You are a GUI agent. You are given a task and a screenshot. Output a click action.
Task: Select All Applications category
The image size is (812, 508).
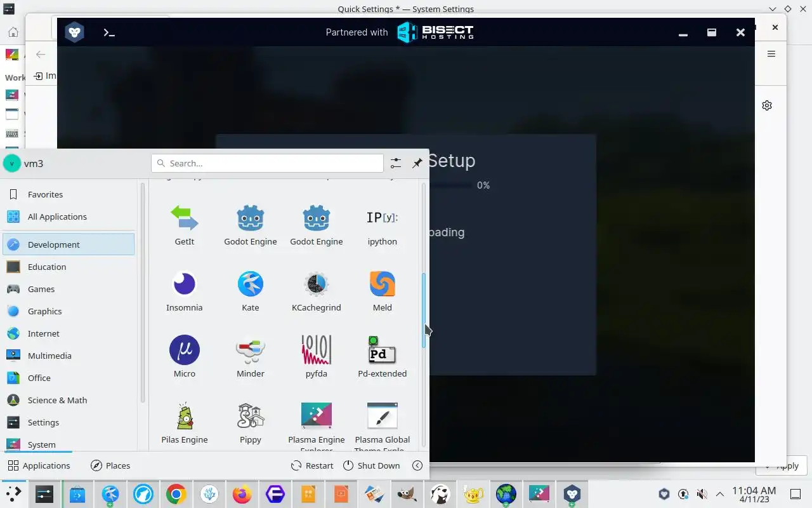pos(69,217)
